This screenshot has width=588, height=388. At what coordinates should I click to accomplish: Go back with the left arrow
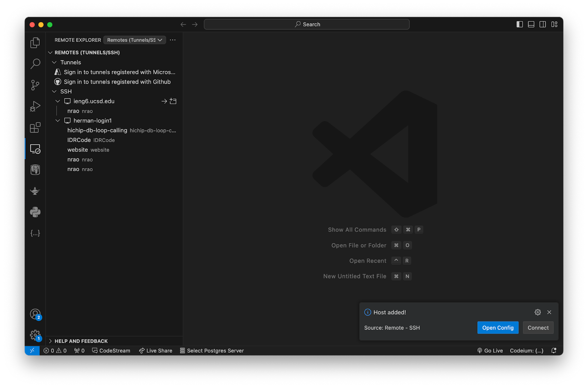pos(183,24)
